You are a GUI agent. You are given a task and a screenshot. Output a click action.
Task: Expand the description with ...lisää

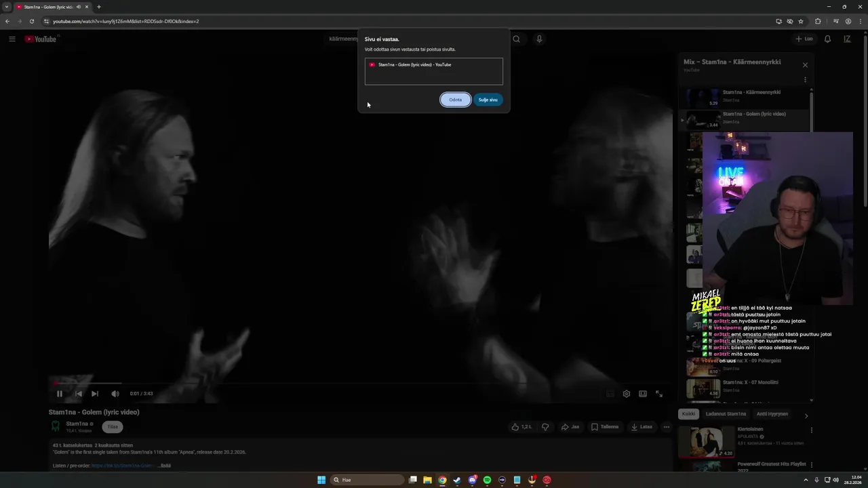pos(164,466)
